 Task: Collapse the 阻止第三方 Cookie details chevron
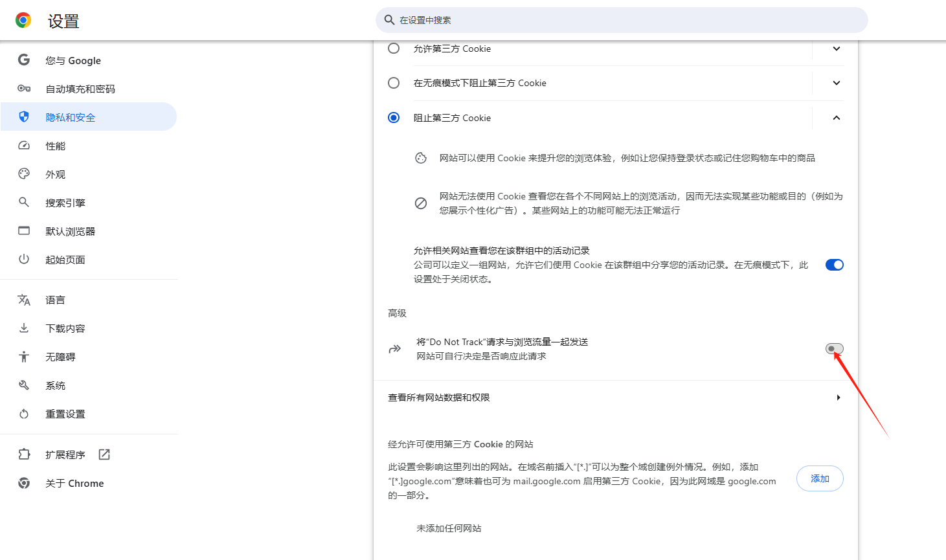coord(837,118)
